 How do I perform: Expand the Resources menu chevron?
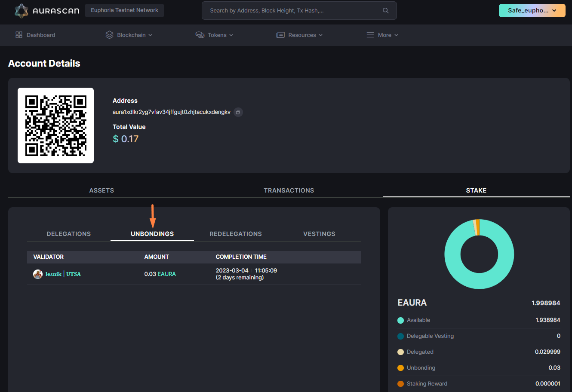coord(321,35)
